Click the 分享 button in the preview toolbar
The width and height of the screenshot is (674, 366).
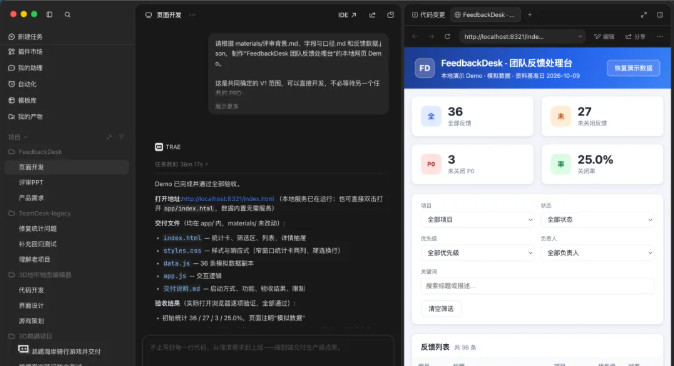coord(635,37)
